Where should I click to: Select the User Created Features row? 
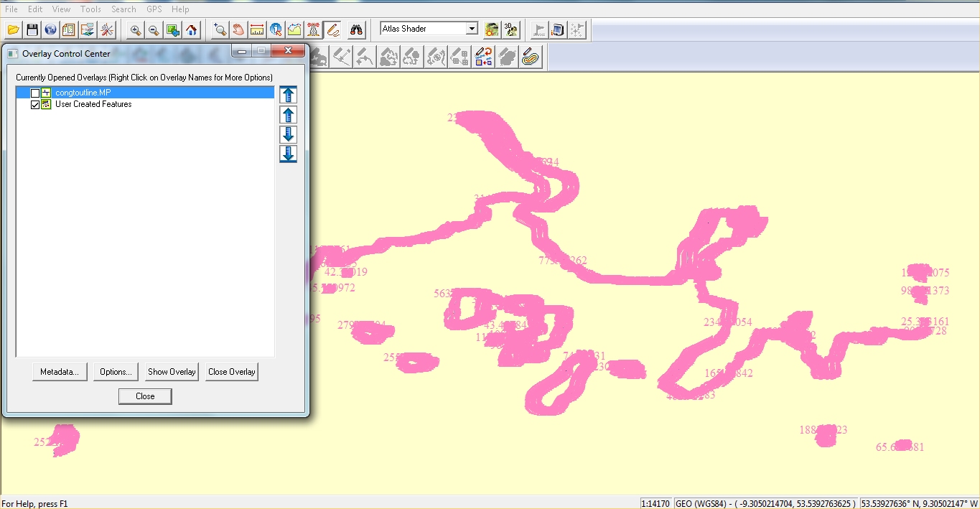(x=145, y=104)
